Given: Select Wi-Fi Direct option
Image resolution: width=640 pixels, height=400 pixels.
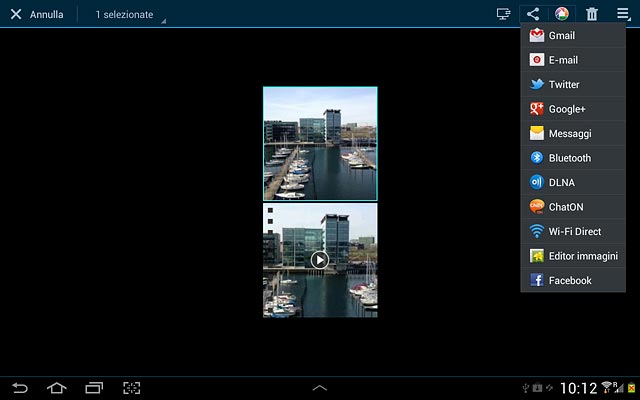Looking at the screenshot, I should (x=573, y=231).
